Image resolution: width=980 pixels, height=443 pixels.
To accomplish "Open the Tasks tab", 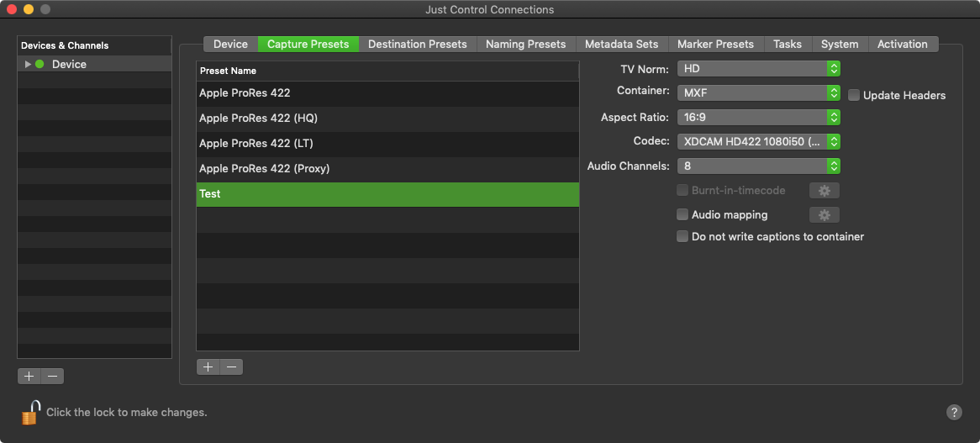I will click(788, 45).
